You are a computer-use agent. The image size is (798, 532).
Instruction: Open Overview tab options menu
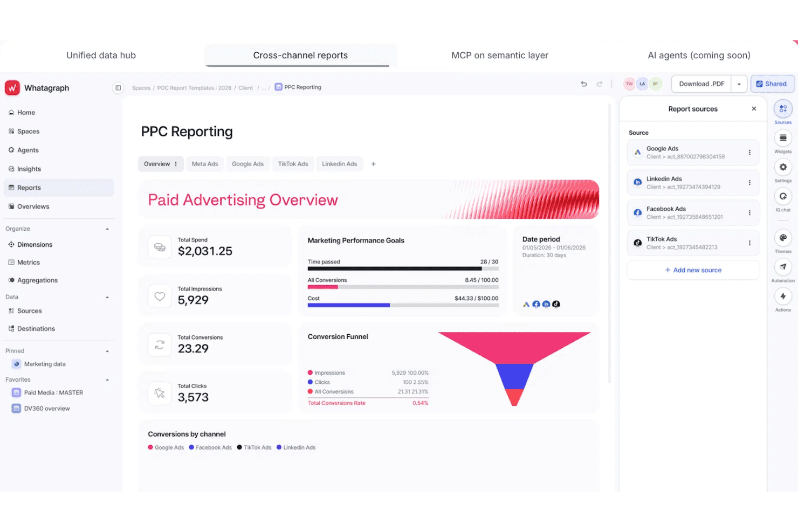(x=176, y=164)
